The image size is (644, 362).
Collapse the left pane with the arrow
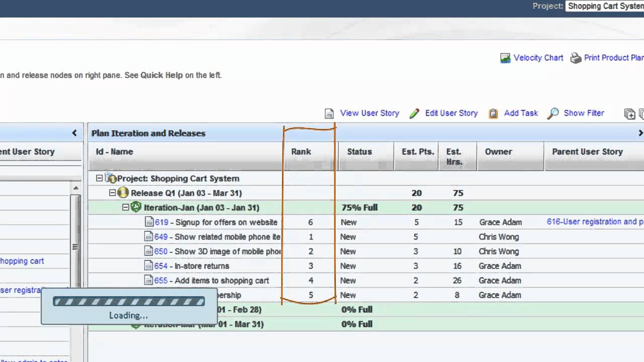(x=74, y=133)
